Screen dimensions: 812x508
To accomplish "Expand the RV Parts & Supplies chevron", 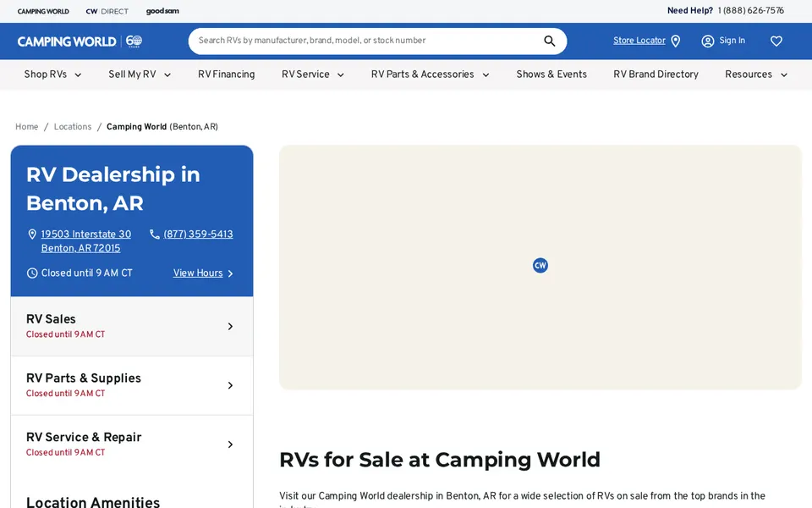I will (230, 386).
